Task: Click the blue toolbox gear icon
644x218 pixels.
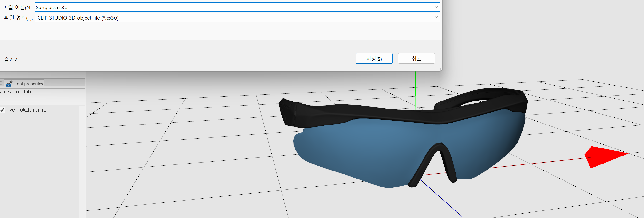Action: coord(9,84)
